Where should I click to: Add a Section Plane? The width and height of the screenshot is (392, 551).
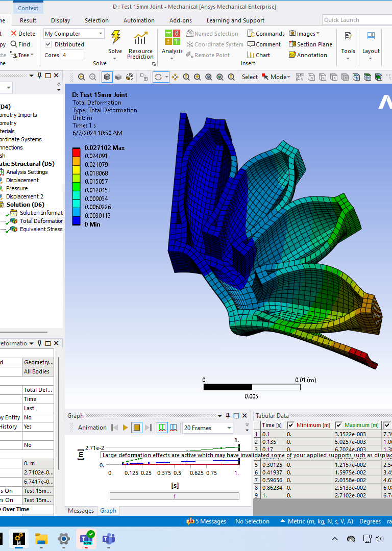pyautogui.click(x=310, y=44)
